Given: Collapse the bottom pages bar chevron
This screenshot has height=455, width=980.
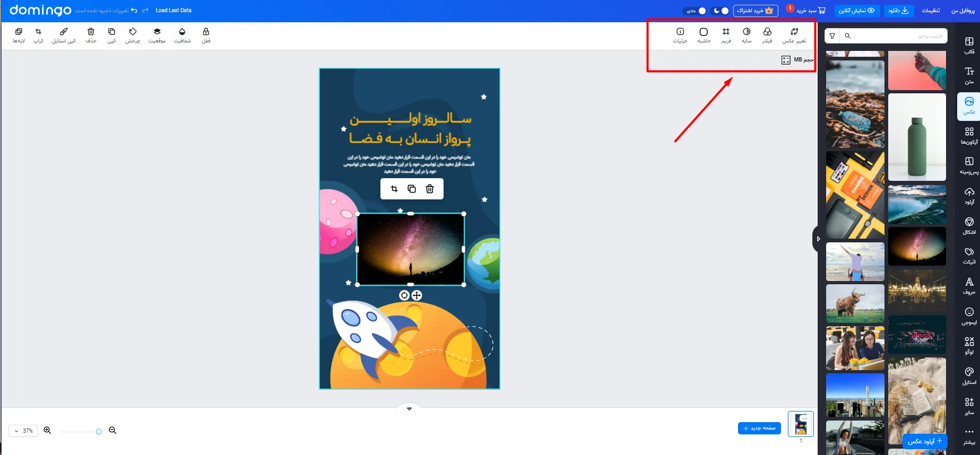Looking at the screenshot, I should [409, 409].
